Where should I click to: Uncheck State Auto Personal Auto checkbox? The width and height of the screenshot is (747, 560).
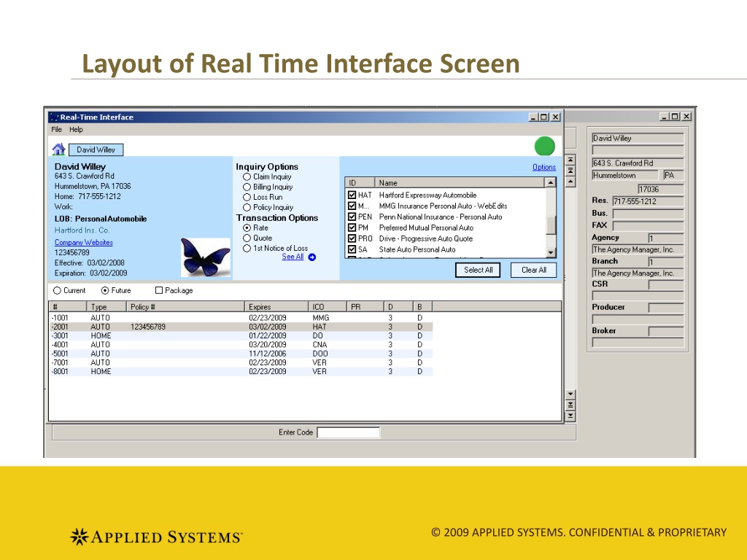tap(352, 249)
